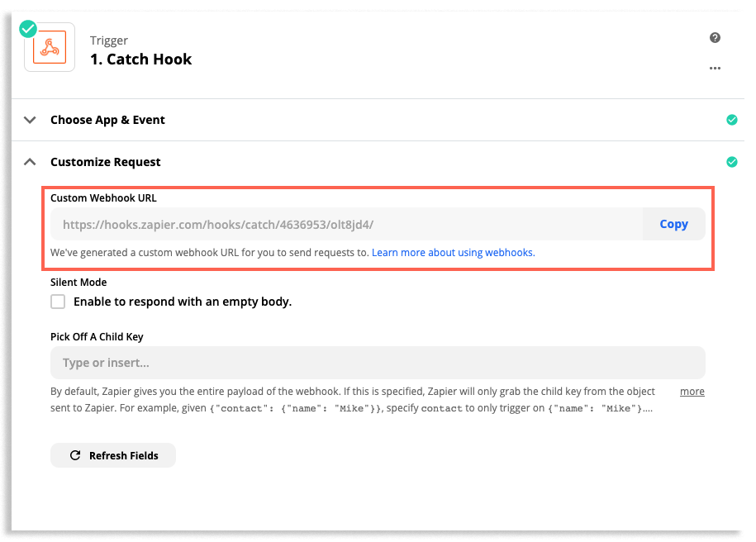
Task: Click the green status check beside Customize Request
Action: [731, 162]
